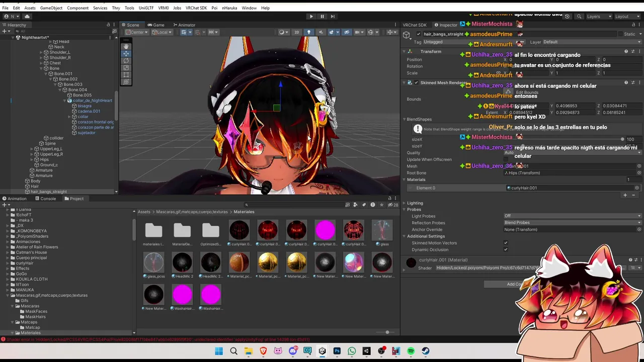Screen dimensions: 644x362
Task: Toggle Center pivot mode button
Action: coord(137,32)
